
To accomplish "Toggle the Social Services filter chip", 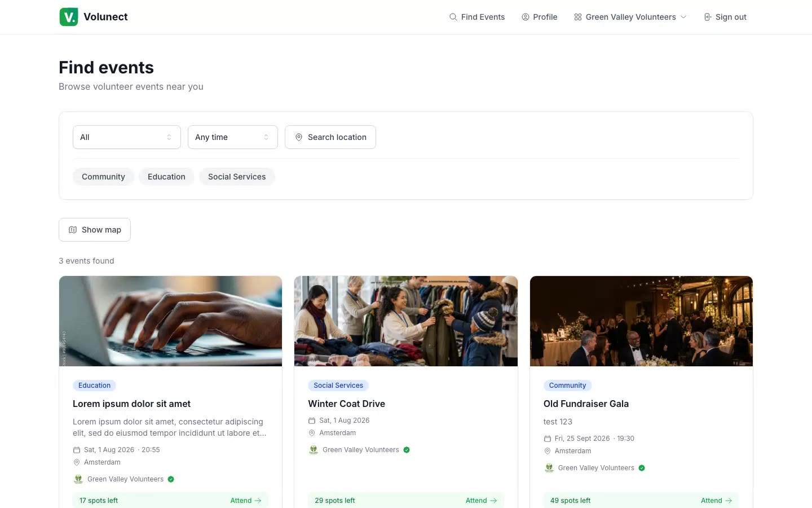I will pyautogui.click(x=237, y=177).
